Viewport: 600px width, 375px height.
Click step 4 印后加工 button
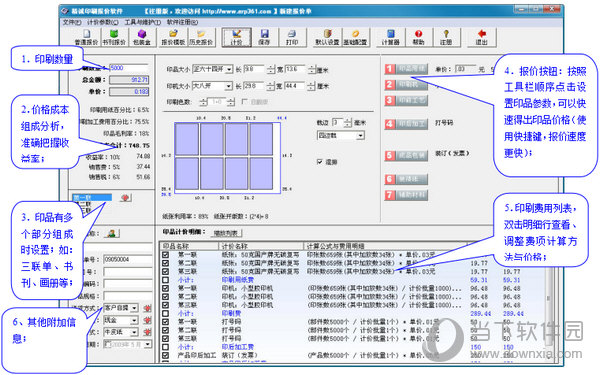point(406,124)
